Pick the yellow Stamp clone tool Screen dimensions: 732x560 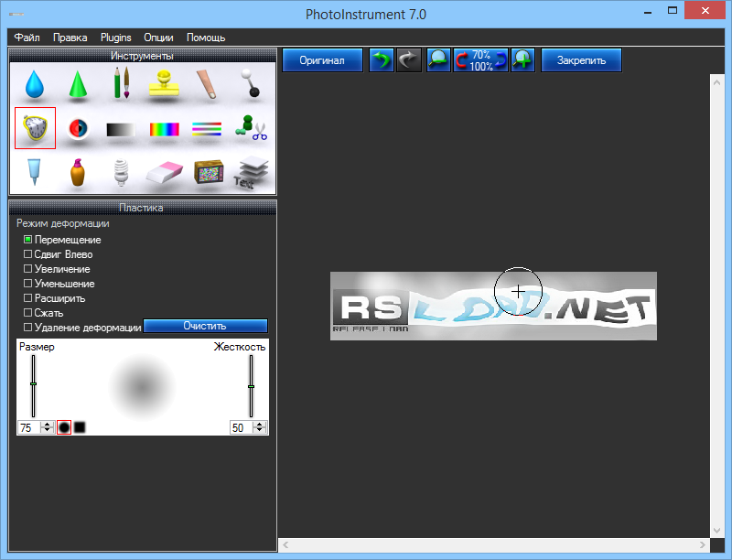point(164,83)
